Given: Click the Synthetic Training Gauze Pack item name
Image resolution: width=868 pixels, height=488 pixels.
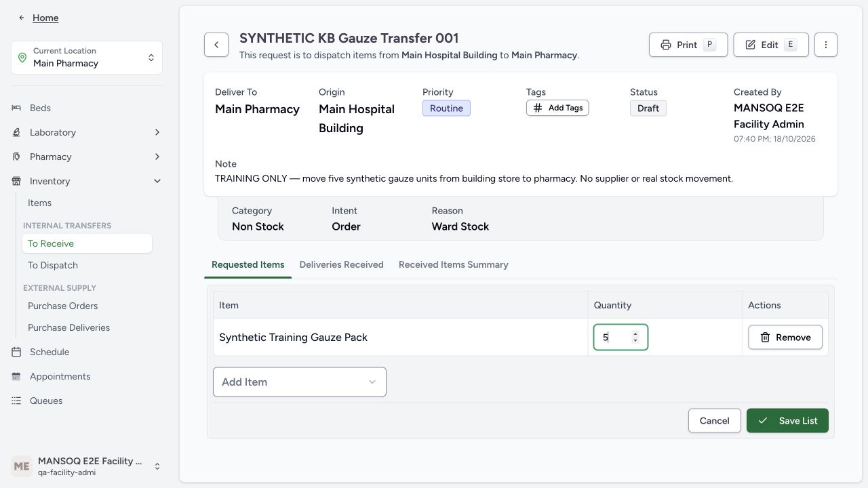Looking at the screenshot, I should (293, 338).
